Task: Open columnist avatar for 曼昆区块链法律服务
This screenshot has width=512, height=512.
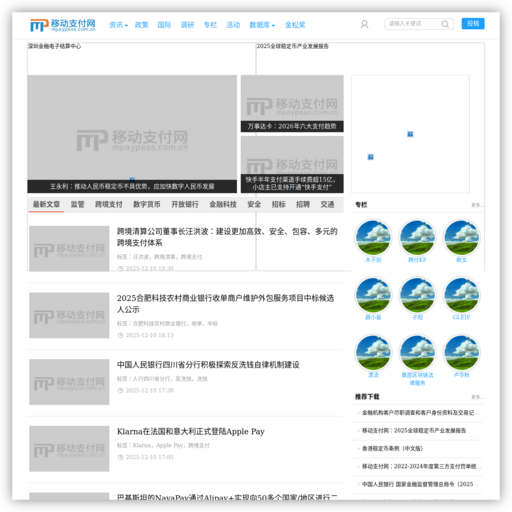Action: [417, 353]
